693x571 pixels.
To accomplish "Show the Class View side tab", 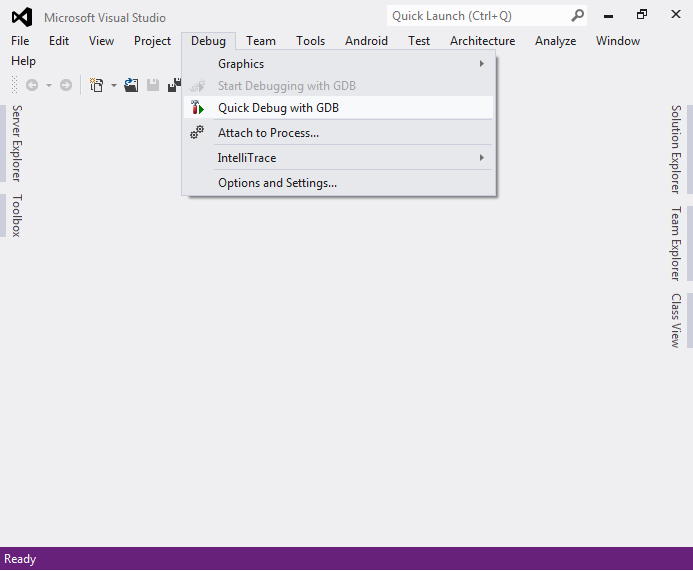I will coord(676,320).
